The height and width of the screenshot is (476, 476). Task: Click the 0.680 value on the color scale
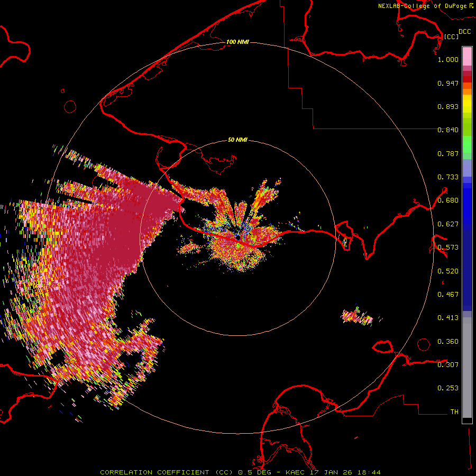(x=448, y=200)
